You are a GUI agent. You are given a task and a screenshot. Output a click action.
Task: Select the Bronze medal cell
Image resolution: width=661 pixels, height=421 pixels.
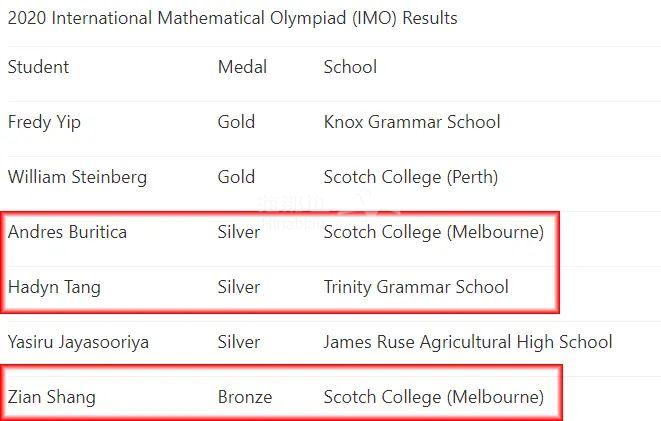[x=245, y=397]
